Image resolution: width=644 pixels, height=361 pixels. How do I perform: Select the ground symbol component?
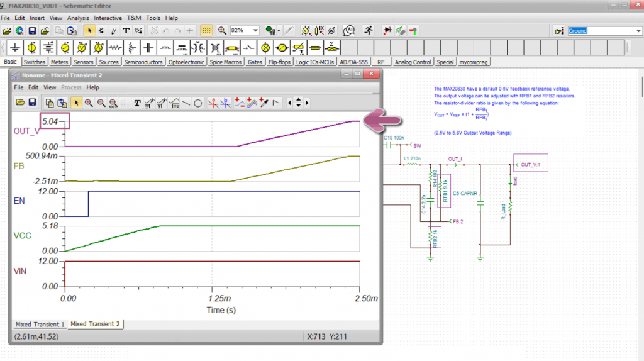coord(14,48)
